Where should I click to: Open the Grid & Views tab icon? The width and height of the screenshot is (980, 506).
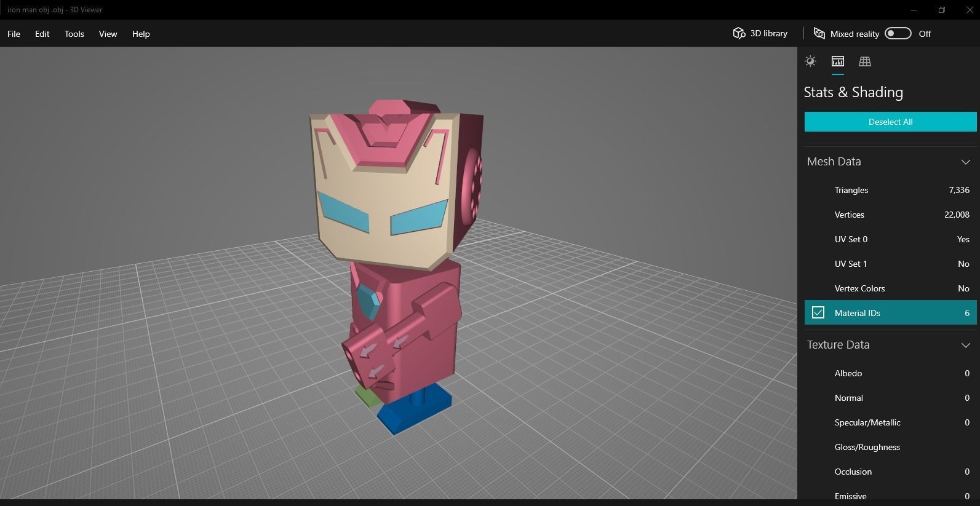(x=864, y=61)
